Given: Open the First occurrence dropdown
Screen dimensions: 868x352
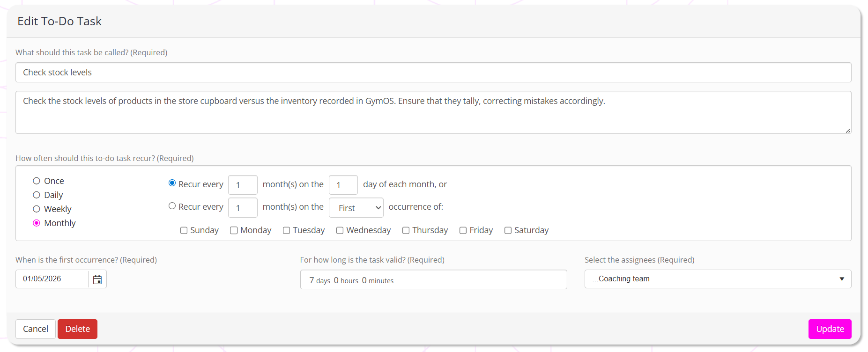Looking at the screenshot, I should tap(356, 208).
